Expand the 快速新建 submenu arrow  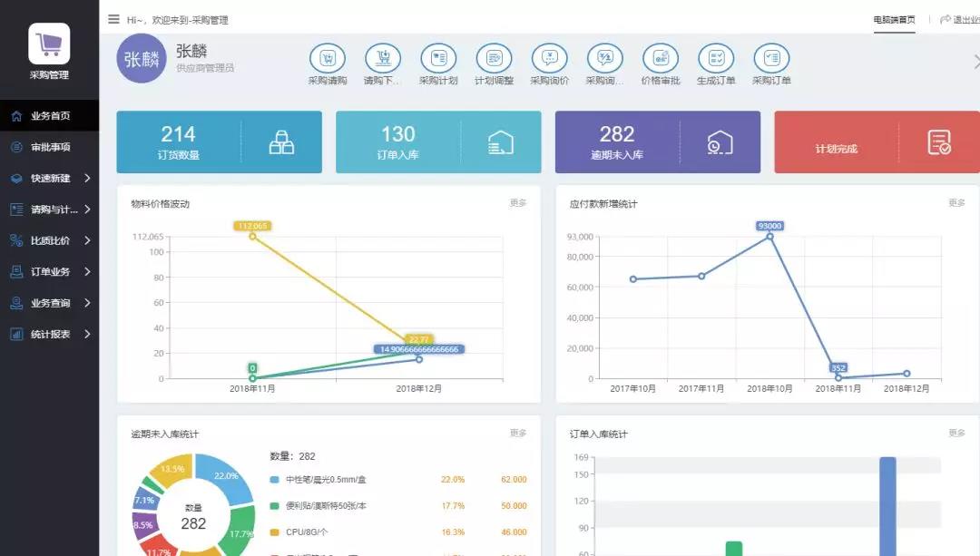tap(87, 178)
